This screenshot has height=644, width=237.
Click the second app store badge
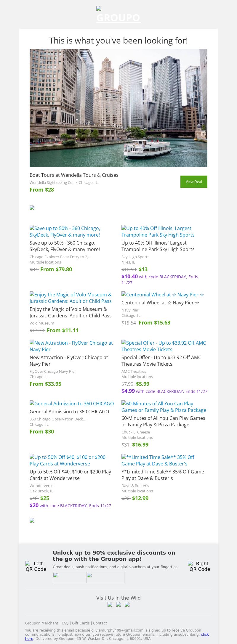point(105,577)
